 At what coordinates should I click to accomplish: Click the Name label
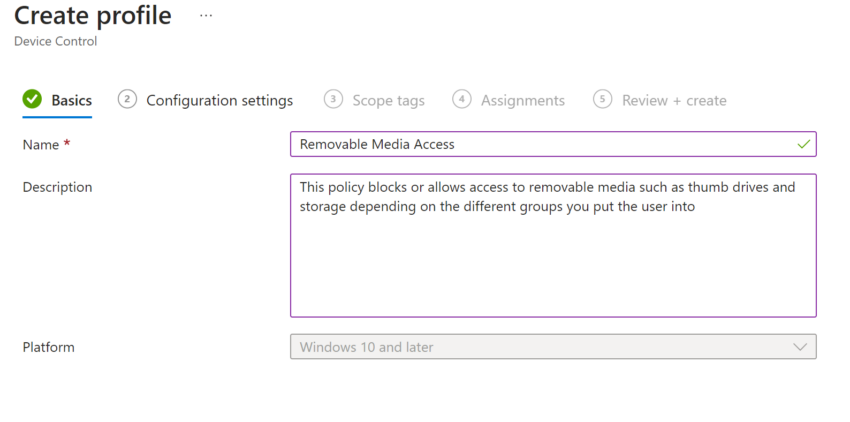(x=41, y=145)
